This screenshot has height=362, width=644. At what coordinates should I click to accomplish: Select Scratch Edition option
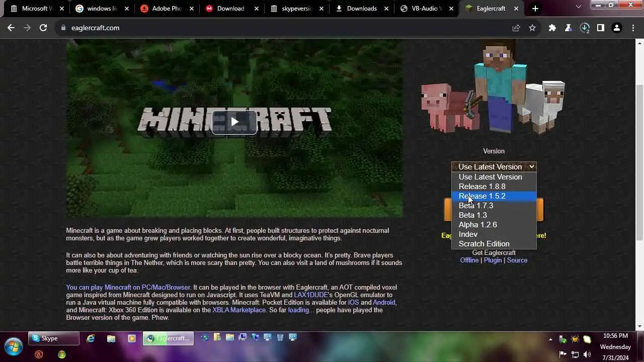(x=494, y=244)
